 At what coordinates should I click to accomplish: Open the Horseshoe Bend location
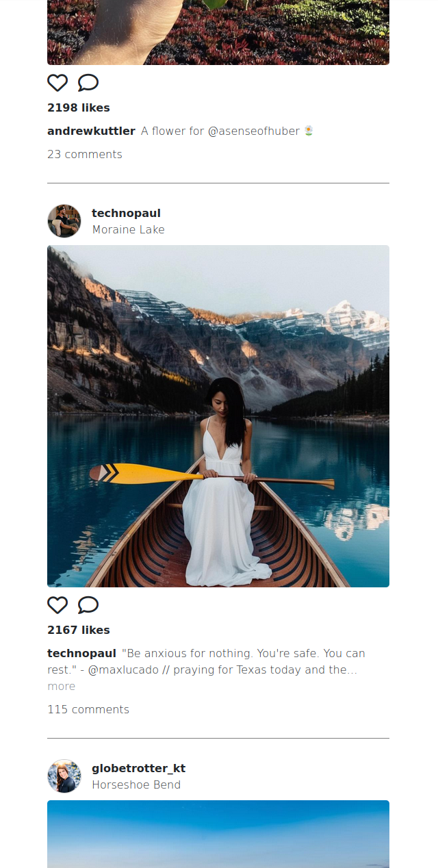click(136, 784)
